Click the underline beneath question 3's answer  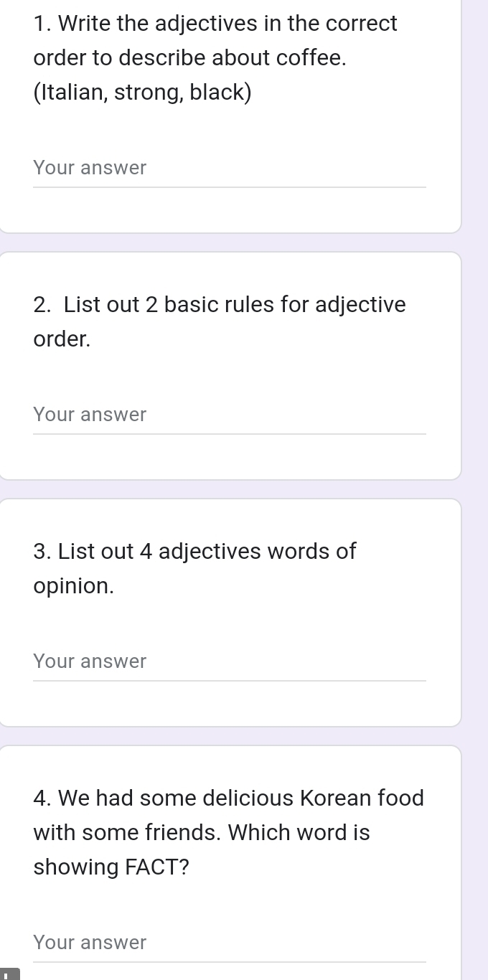[230, 681]
